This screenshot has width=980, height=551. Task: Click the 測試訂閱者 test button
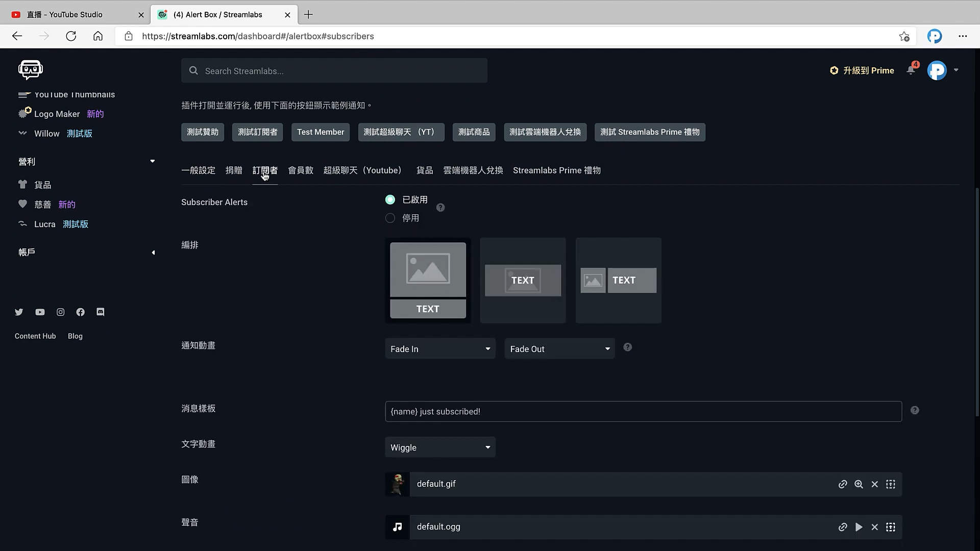click(x=257, y=132)
